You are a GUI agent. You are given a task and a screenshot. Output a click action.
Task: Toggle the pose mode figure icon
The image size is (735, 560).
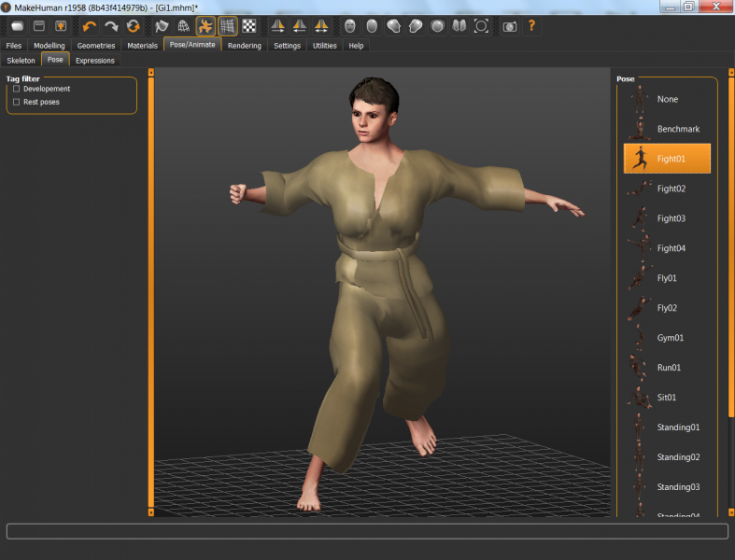(205, 26)
